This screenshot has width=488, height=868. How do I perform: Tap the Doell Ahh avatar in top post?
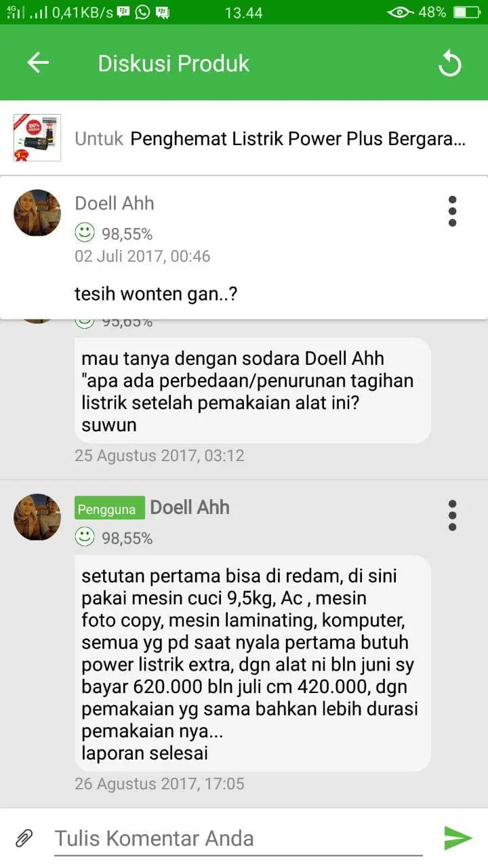(x=37, y=213)
